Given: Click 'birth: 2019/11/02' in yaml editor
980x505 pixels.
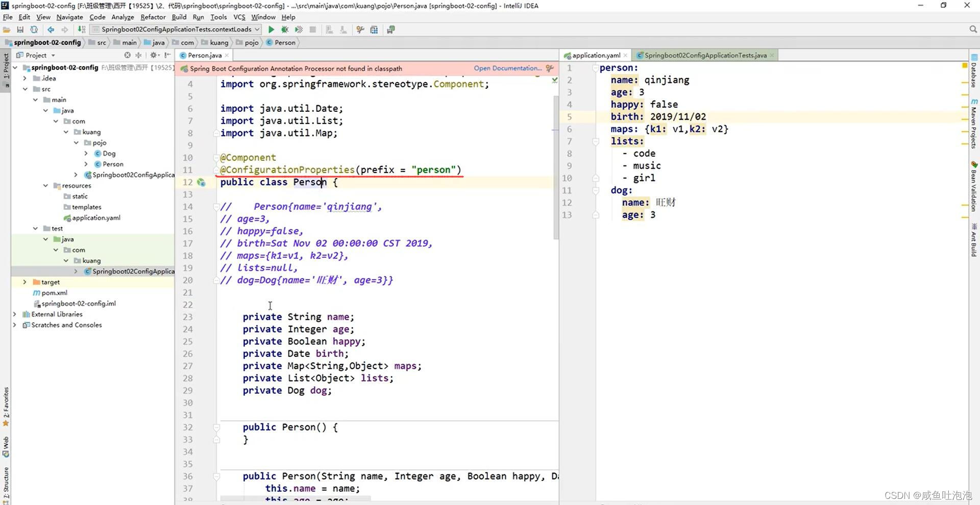Looking at the screenshot, I should click(x=658, y=116).
